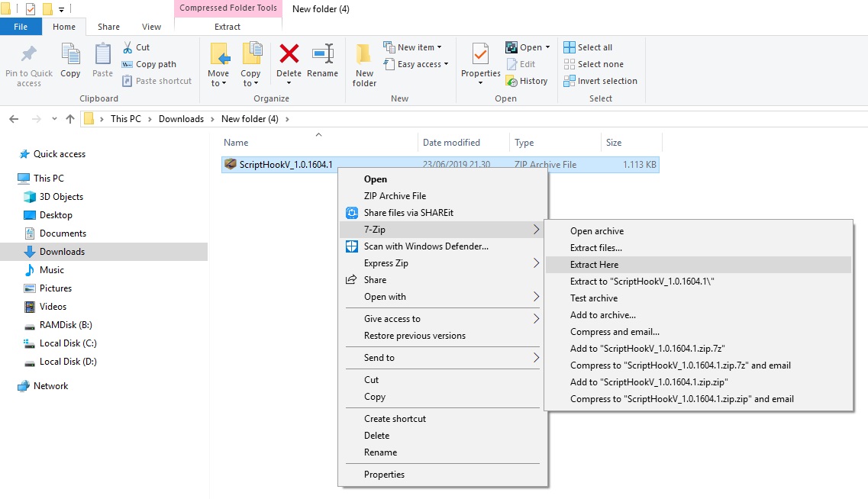
Task: Click the New folder icon
Action: (363, 54)
